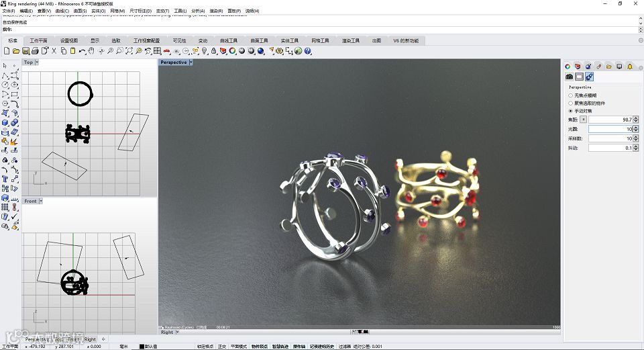
Task: Click the green Grasshopper icon
Action: pos(298,51)
